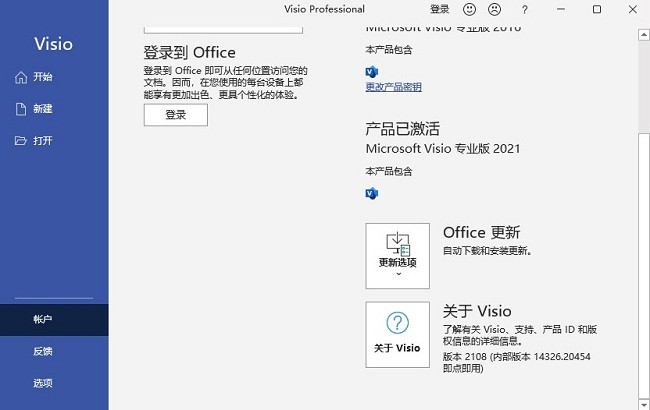Click the scrollbar down arrow
This screenshot has width=650, height=410.
pyautogui.click(x=643, y=403)
